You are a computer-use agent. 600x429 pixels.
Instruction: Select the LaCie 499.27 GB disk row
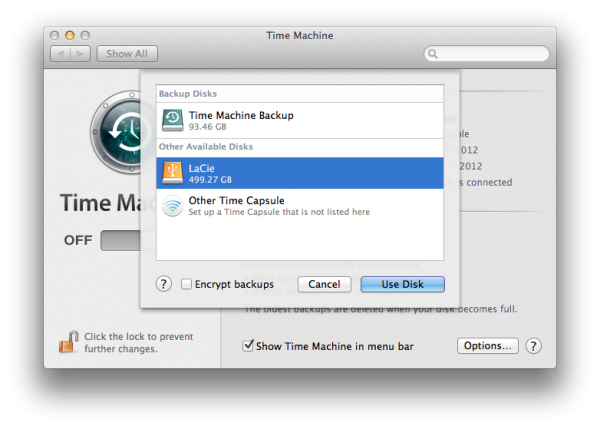300,174
